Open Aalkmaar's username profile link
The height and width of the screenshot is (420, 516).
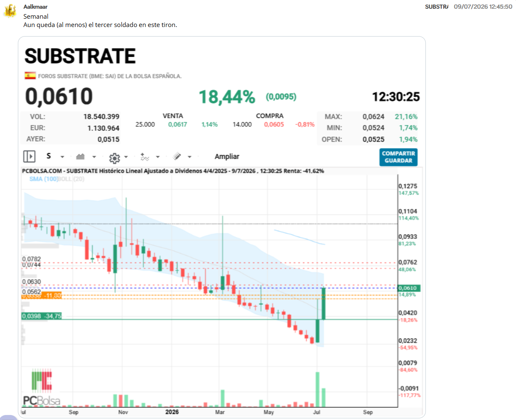(35, 7)
